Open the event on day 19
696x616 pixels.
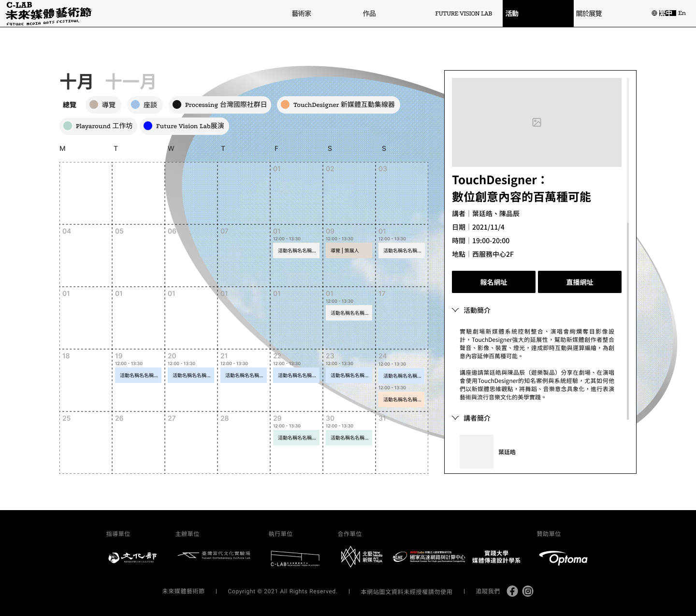(x=138, y=375)
